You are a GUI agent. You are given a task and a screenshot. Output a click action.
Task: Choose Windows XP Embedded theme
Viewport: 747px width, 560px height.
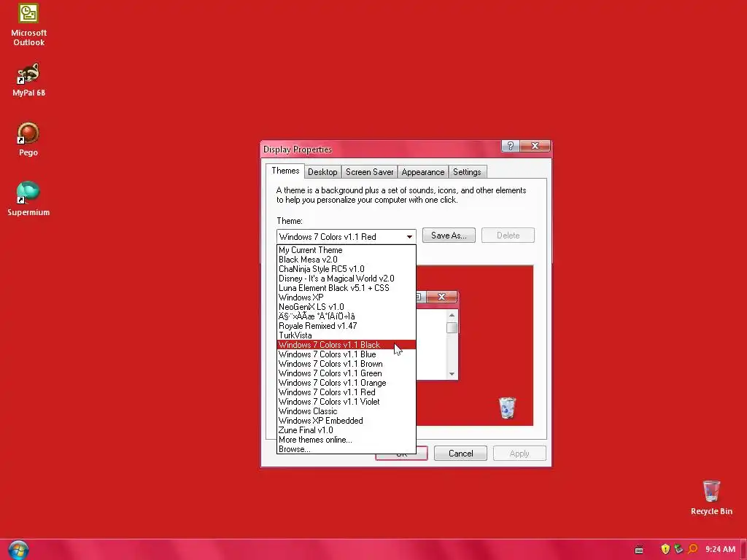pyautogui.click(x=347, y=421)
